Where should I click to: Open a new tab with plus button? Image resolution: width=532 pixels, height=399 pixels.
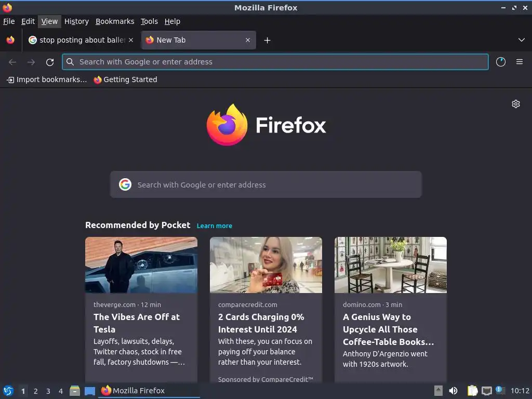(268, 41)
